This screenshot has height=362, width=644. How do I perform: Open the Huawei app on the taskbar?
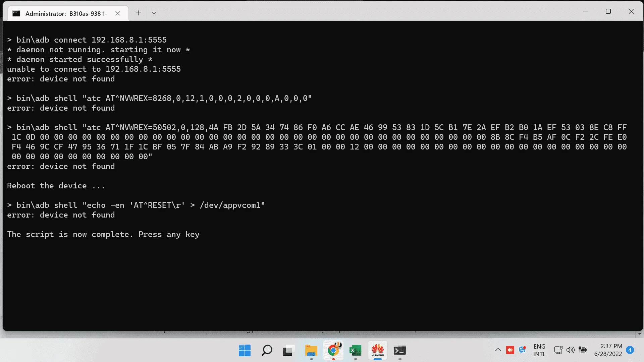378,351
